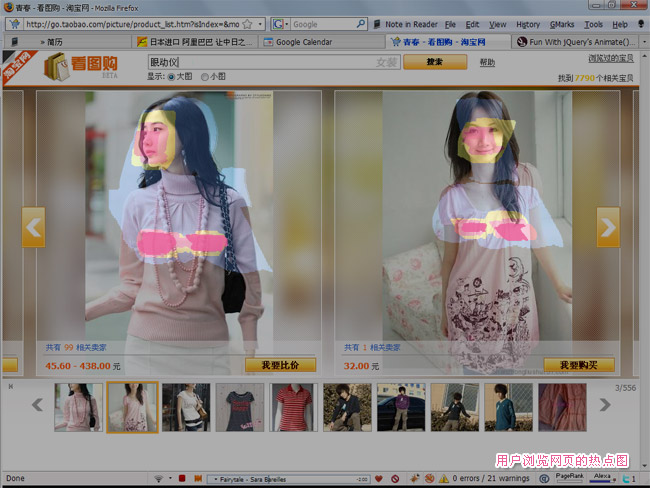The image size is (650, 488).
Task: Switch to the Google Calendar tab
Action: pyautogui.click(x=322, y=42)
